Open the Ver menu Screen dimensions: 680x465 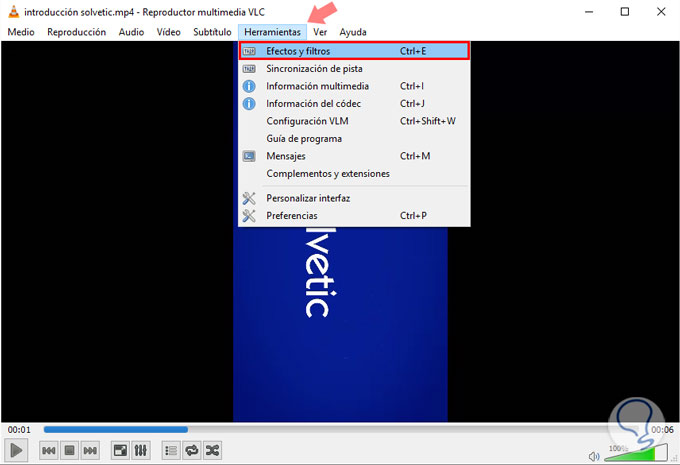click(x=320, y=32)
